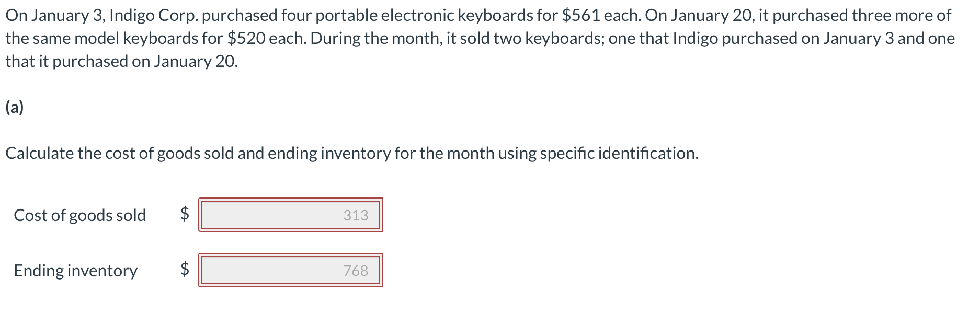980x326 pixels.
Task: Click the Ending inventory label
Action: pos(75,271)
